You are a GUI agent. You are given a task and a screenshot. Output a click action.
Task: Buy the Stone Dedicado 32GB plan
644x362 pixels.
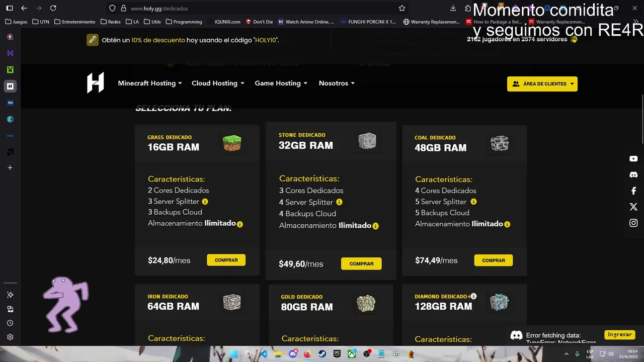click(x=361, y=263)
